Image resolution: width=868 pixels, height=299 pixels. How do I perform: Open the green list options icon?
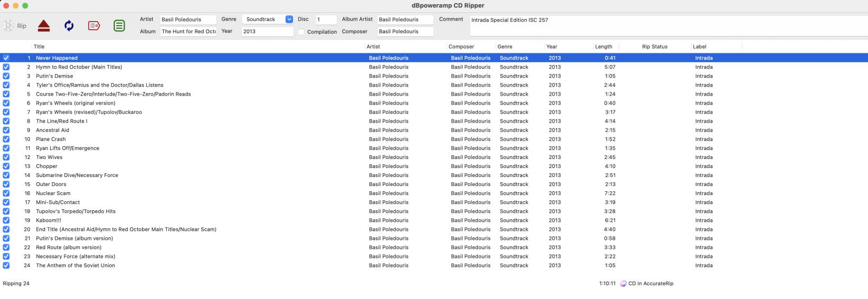pyautogui.click(x=119, y=26)
